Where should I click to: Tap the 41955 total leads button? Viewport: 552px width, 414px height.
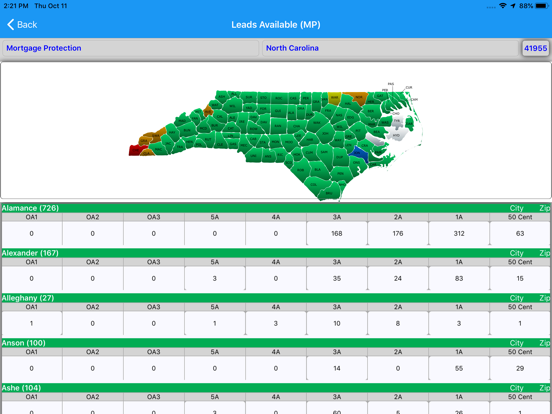pyautogui.click(x=535, y=48)
